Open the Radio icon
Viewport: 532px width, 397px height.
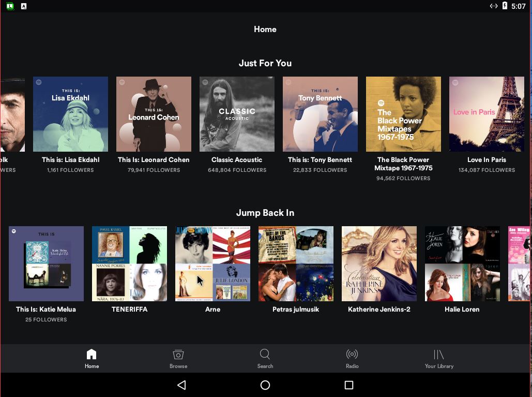(x=352, y=354)
